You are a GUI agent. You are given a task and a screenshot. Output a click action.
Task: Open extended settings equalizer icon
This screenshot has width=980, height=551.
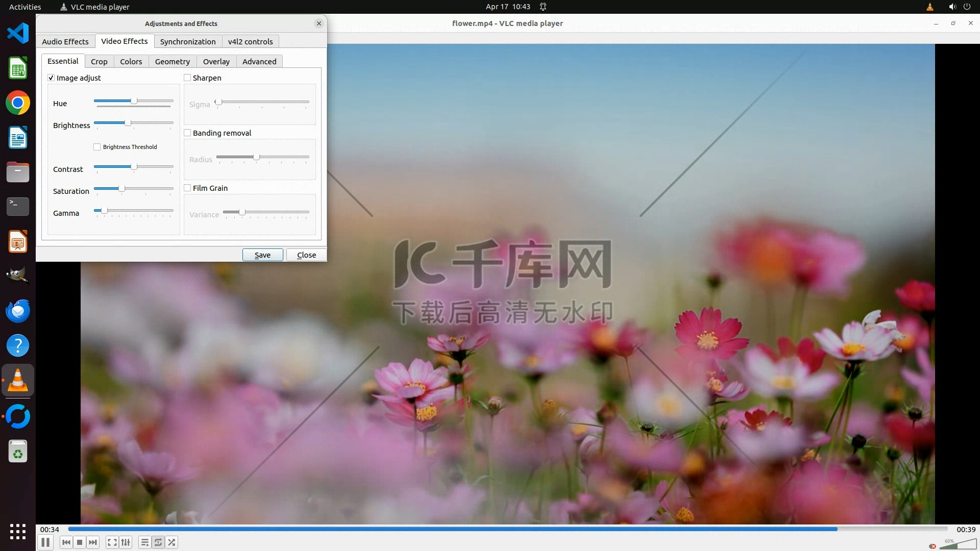(x=126, y=542)
